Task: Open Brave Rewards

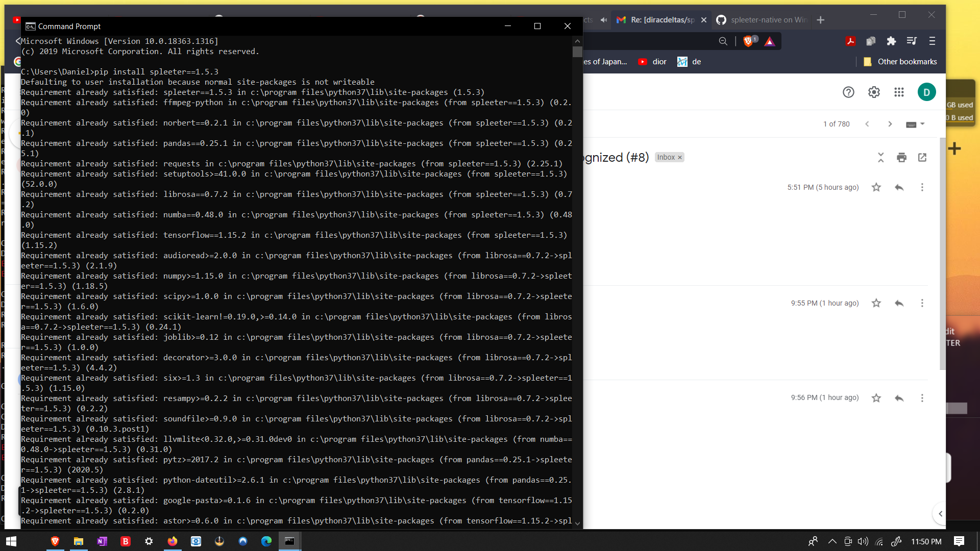Action: coord(769,41)
